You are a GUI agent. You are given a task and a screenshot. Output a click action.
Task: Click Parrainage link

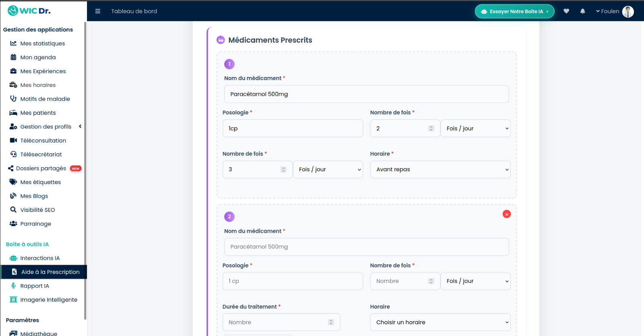click(35, 224)
